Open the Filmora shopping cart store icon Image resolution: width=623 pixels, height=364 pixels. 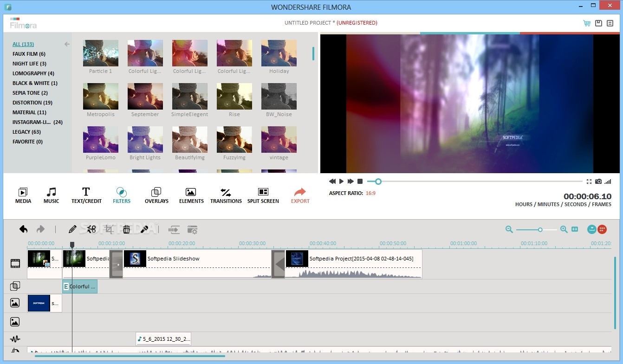click(587, 23)
